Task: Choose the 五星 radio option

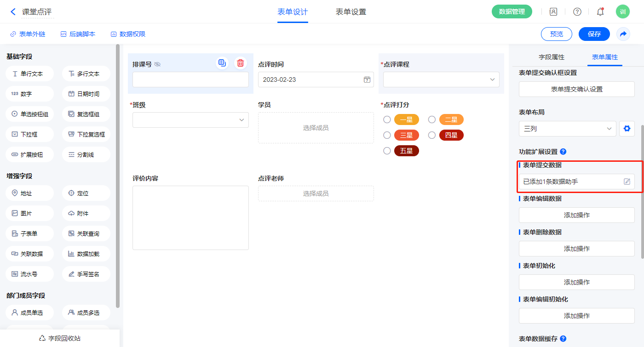Action: tap(387, 151)
